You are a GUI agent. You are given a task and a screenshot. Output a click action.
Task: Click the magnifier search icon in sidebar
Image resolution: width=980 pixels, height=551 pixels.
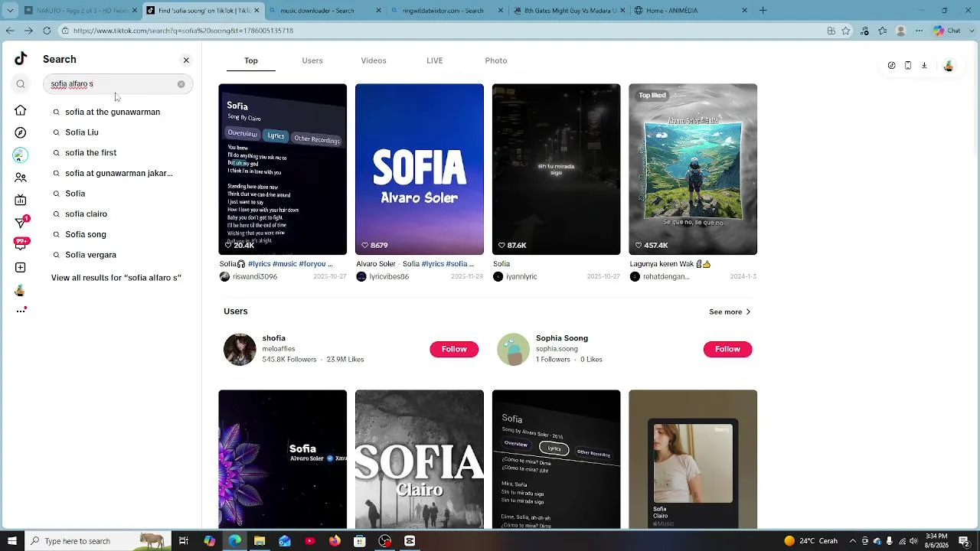[x=21, y=84]
